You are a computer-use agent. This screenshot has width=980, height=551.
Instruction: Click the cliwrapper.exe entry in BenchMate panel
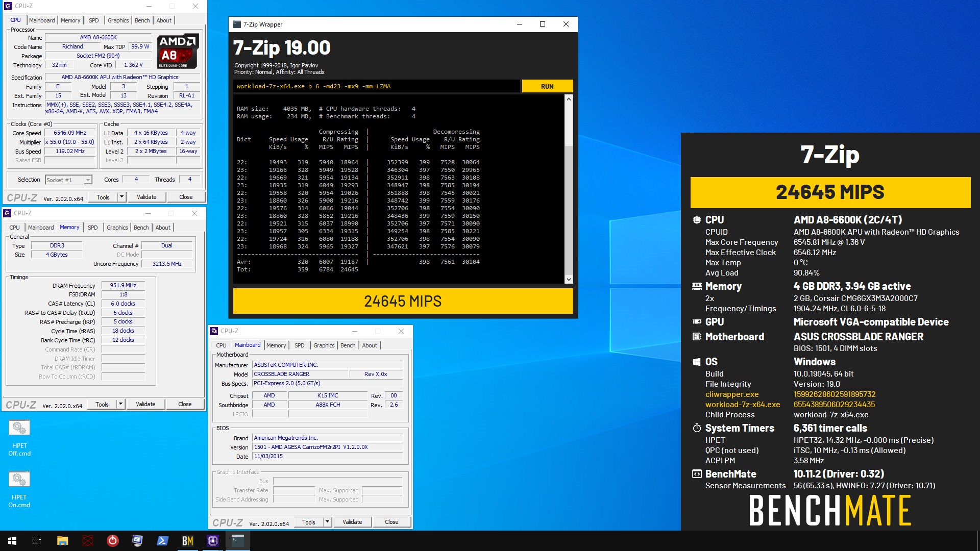coord(732,394)
